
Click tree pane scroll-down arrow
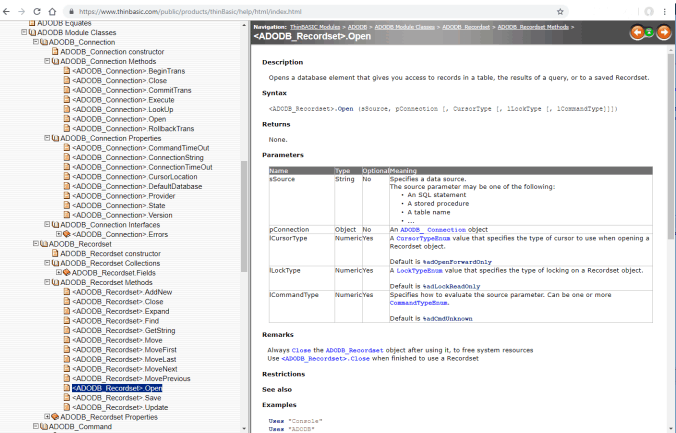pos(244,429)
